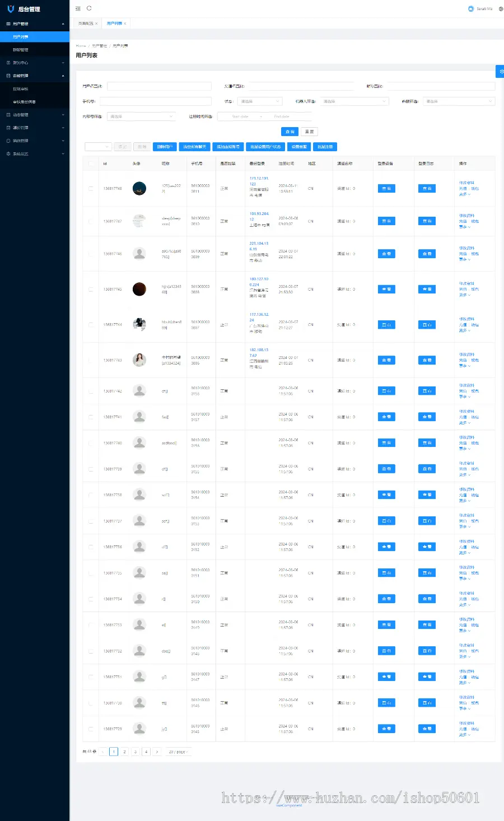504x821 pixels.
Task: Switch to the first open page tab
Action: coord(86,24)
